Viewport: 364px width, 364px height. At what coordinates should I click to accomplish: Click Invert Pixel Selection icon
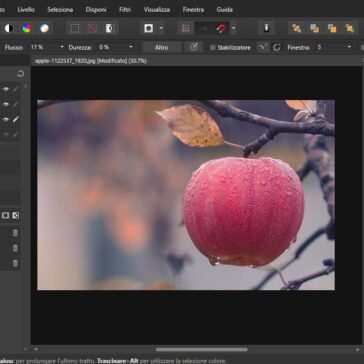coord(110,28)
